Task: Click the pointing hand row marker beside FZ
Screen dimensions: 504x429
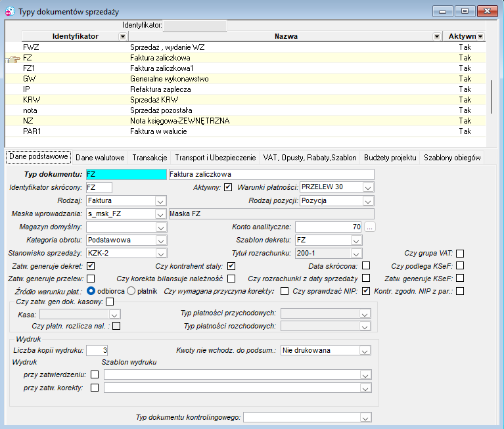Action: [x=14, y=59]
